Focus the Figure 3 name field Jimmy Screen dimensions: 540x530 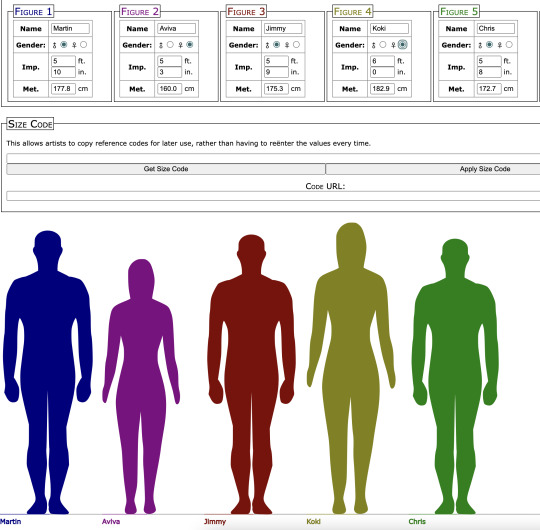coord(283,29)
